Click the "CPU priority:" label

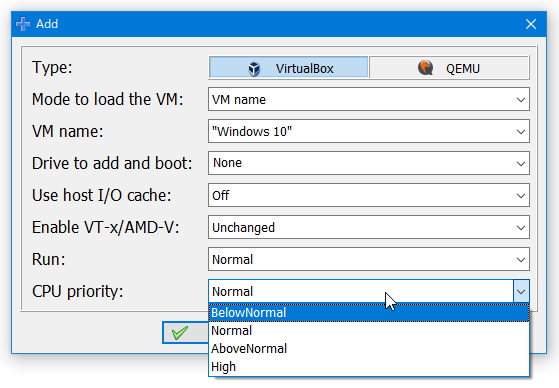(77, 291)
